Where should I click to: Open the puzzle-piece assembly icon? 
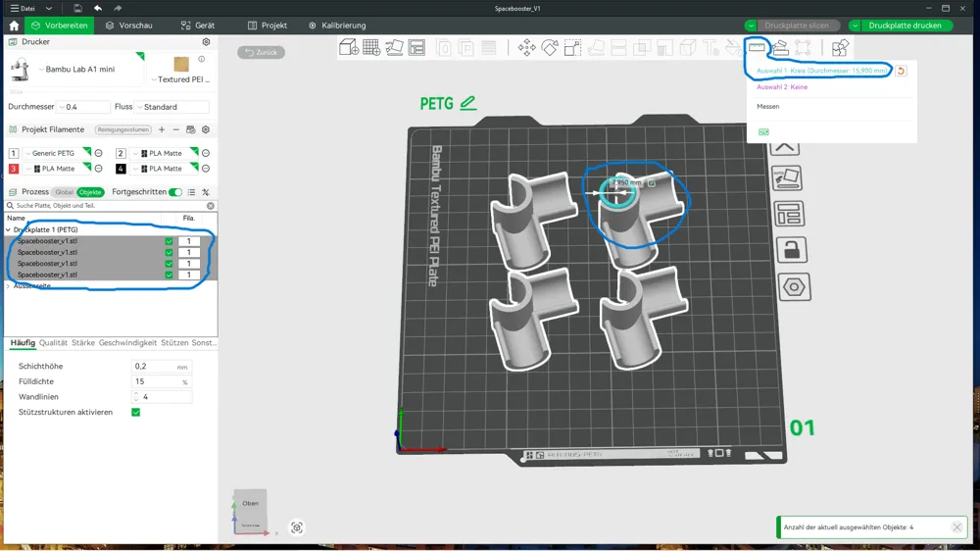pos(840,47)
